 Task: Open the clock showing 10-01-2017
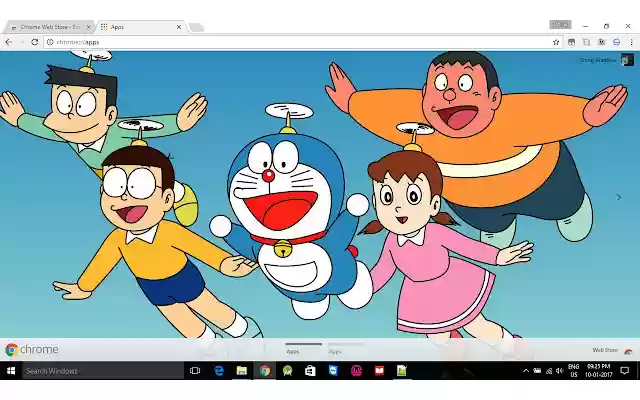[598, 371]
